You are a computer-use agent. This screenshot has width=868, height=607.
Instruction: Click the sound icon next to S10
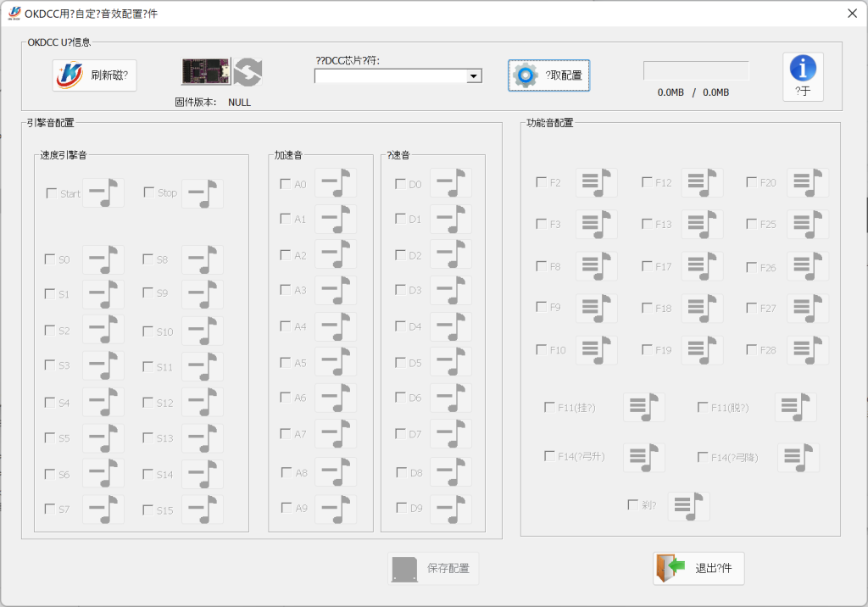[x=202, y=331]
